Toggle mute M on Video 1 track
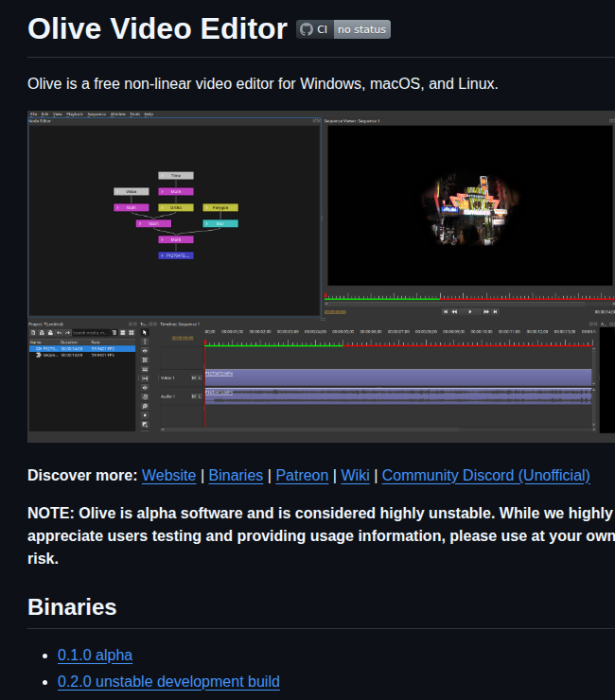Viewport: 615px width, 700px height. coord(194,378)
